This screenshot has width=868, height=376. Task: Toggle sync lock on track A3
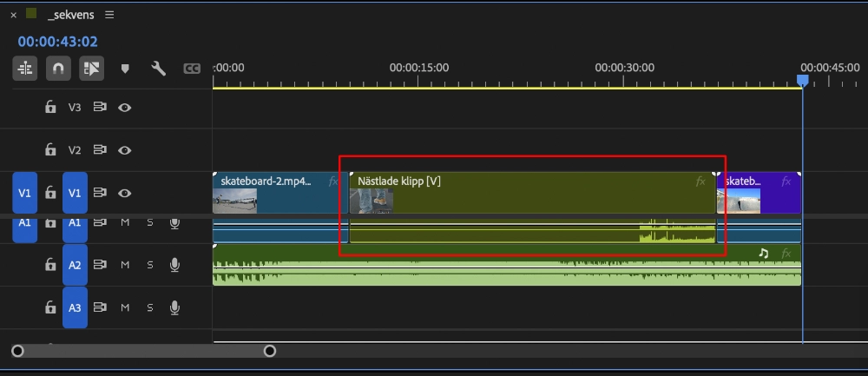coord(100,307)
